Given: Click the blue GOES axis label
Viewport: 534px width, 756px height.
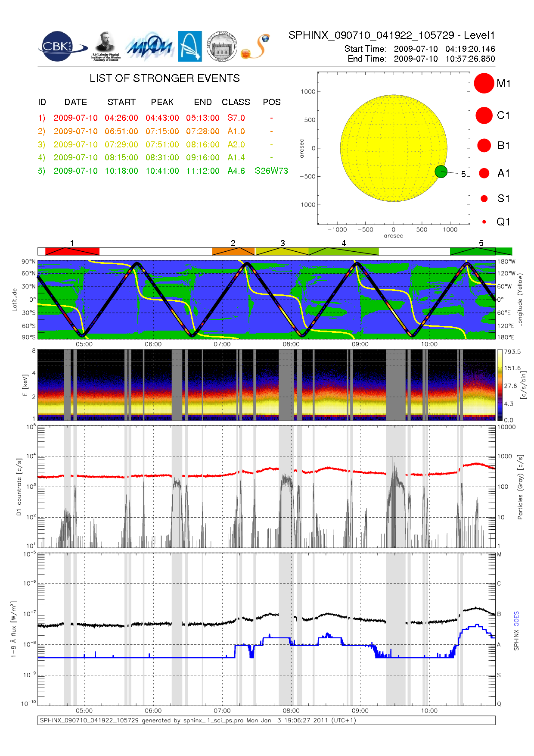Looking at the screenshot, I should 516,619.
